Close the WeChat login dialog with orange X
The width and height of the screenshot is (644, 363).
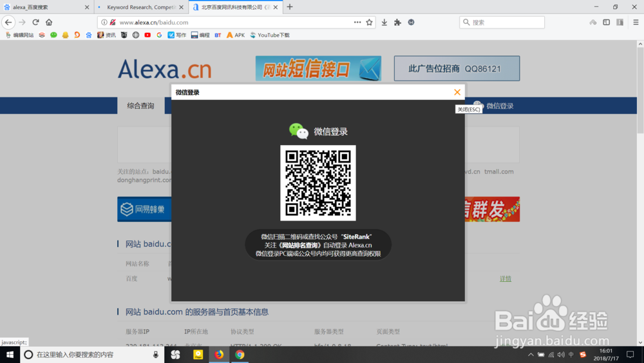(x=457, y=92)
